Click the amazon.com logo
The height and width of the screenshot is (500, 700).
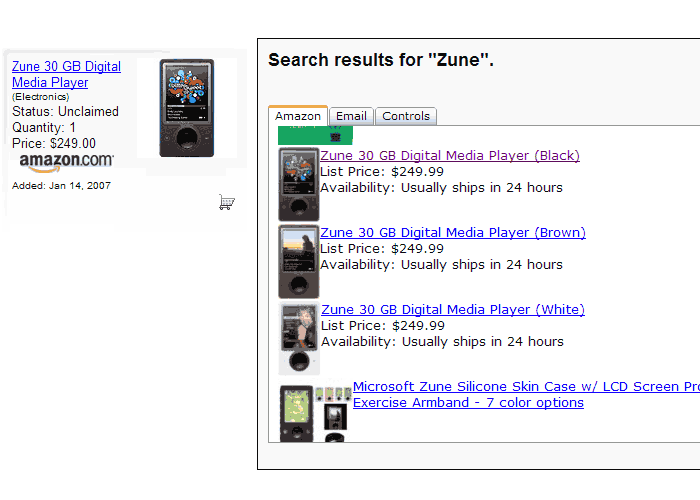pyautogui.click(x=67, y=162)
